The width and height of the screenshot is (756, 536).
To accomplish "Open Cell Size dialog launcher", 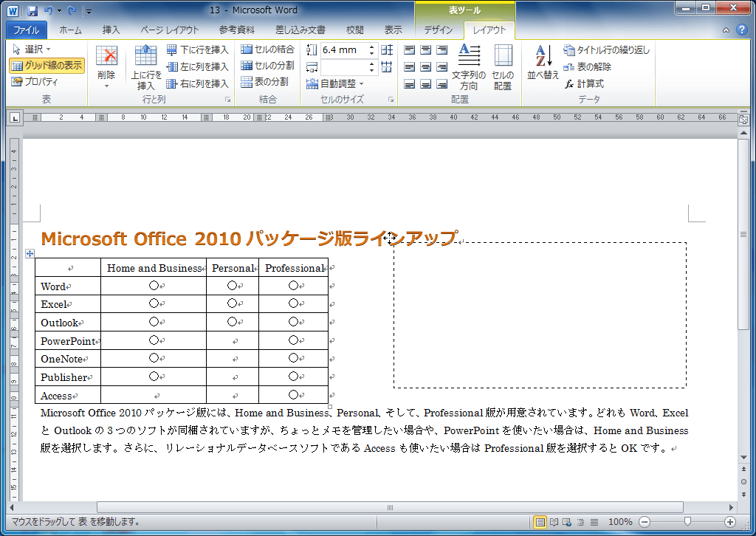I will pos(391,100).
